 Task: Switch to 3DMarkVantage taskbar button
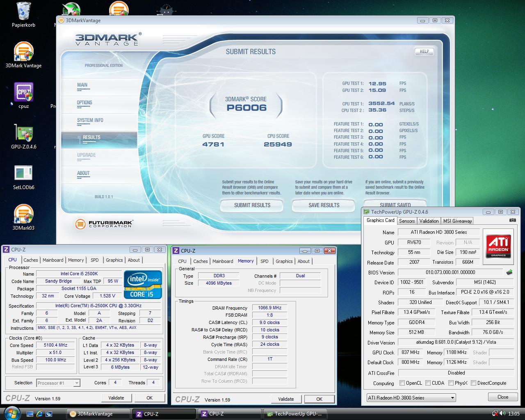pos(98,414)
